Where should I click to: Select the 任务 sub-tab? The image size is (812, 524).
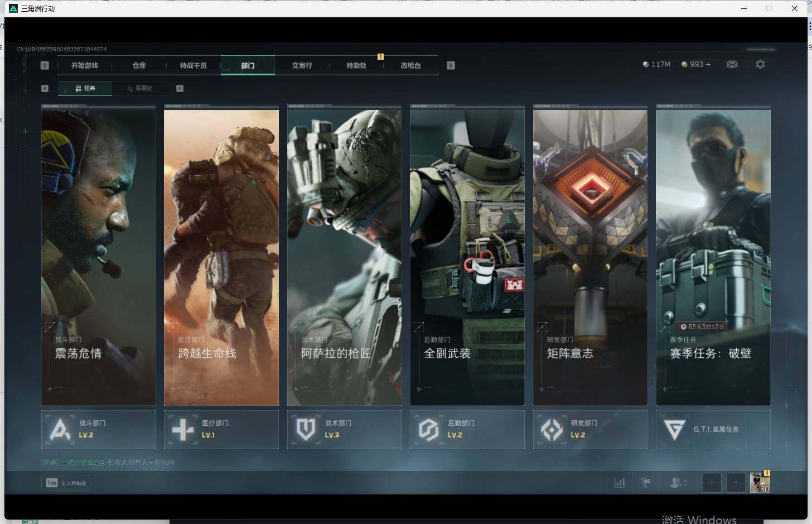[x=85, y=88]
